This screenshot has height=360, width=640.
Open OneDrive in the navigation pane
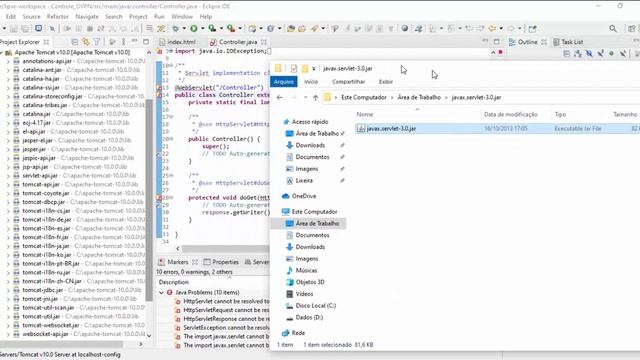click(x=304, y=196)
